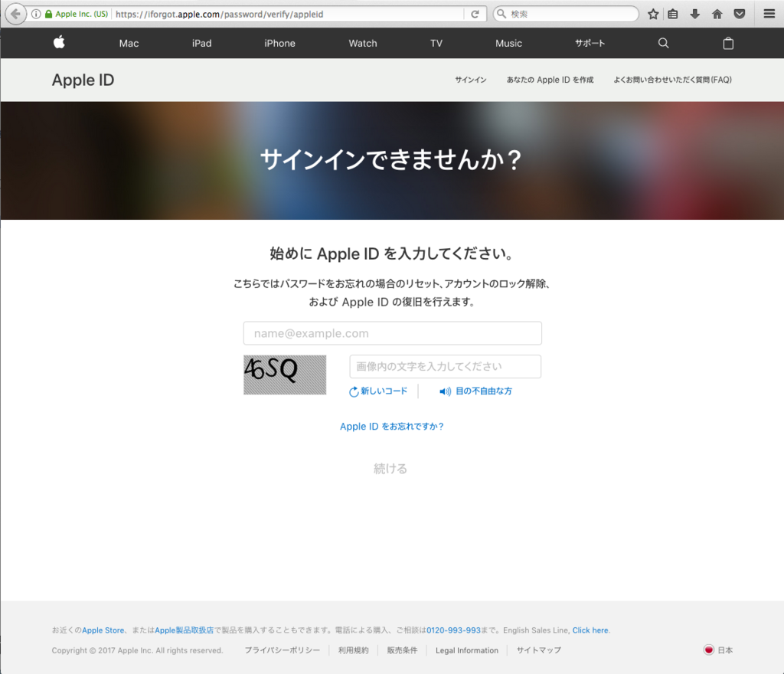Screen dimensions: 784x674
Task: Focus the captcha text input field
Action: click(445, 367)
